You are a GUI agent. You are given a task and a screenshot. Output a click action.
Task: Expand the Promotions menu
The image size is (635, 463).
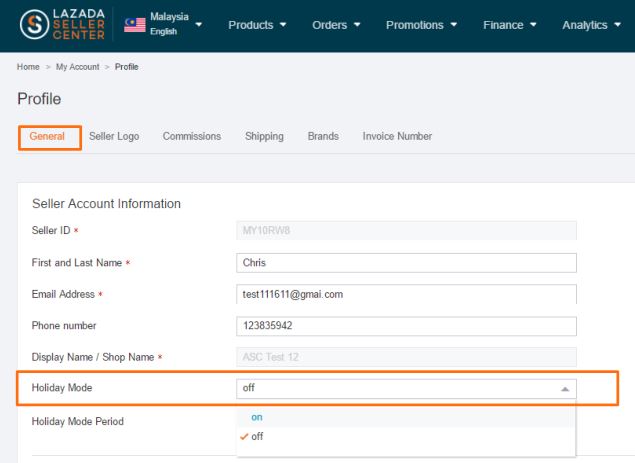pyautogui.click(x=421, y=25)
